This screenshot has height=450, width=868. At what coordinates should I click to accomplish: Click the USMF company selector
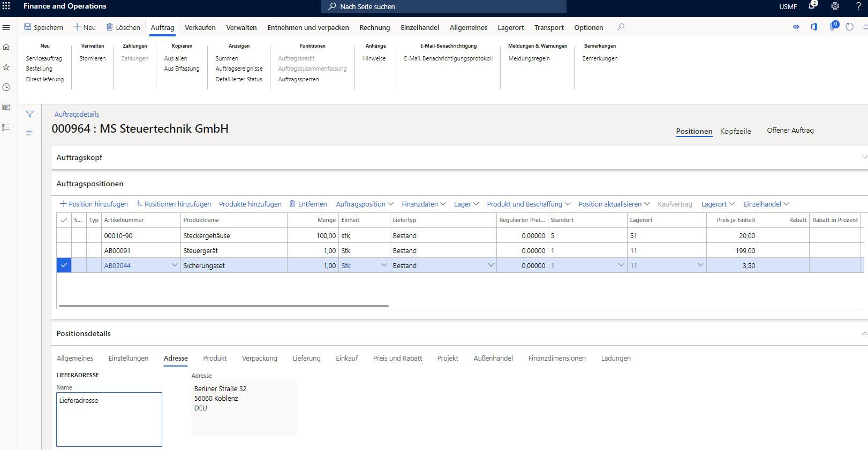coord(788,6)
